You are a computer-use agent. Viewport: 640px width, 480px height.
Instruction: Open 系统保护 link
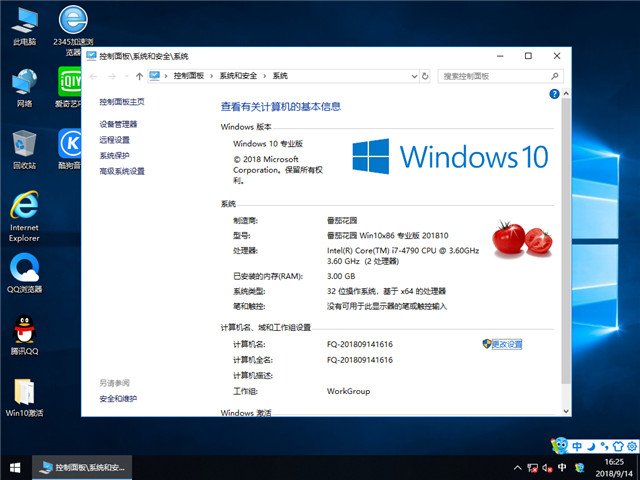pyautogui.click(x=114, y=156)
